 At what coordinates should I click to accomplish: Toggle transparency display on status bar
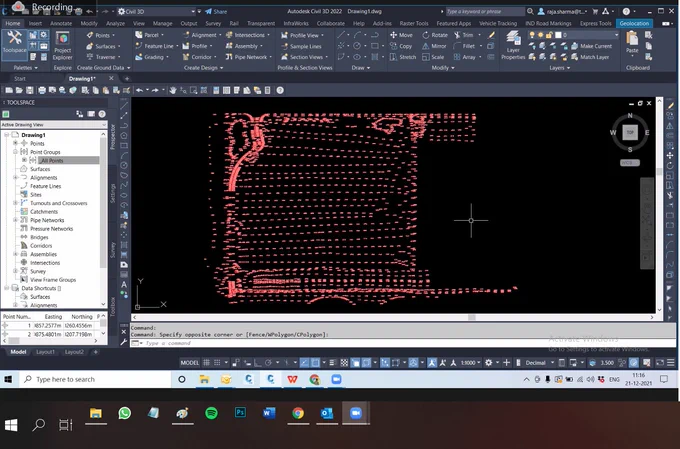[344, 363]
